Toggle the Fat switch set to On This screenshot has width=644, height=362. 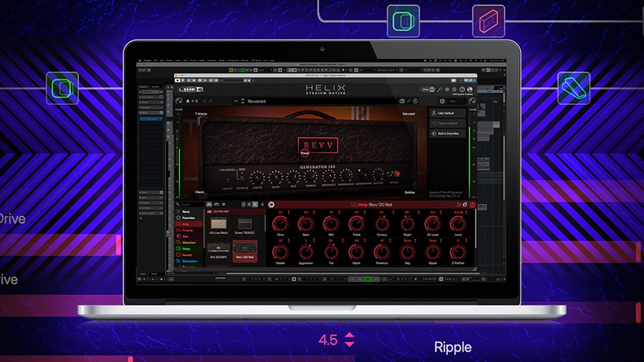point(331,252)
